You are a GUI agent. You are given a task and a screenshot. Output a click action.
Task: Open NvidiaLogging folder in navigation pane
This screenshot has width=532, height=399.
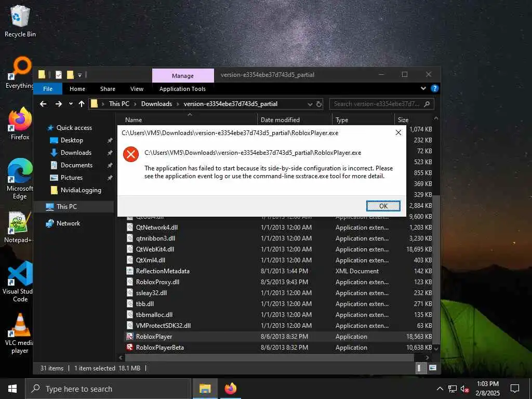coord(81,190)
